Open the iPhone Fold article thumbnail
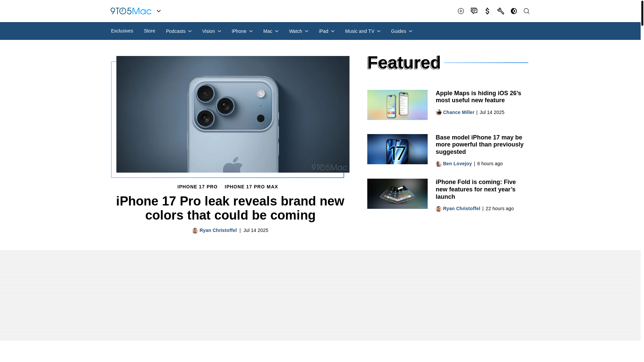This screenshot has width=644, height=362. point(397,194)
